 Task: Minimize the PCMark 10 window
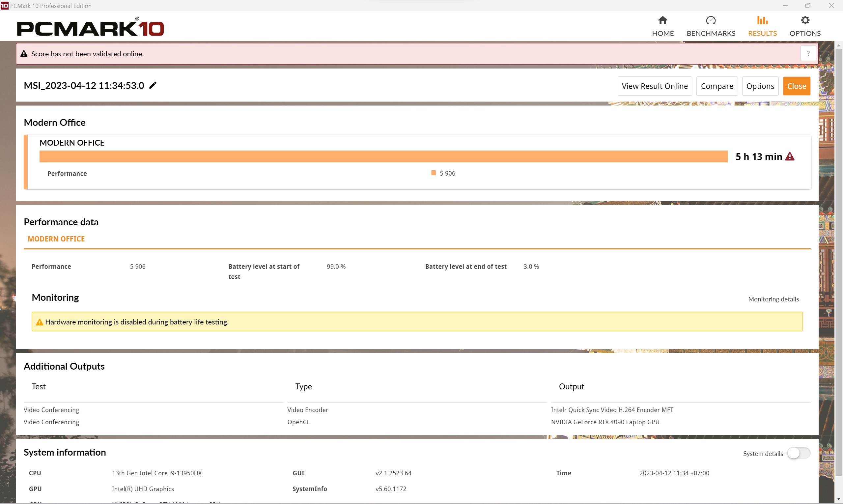click(785, 5)
